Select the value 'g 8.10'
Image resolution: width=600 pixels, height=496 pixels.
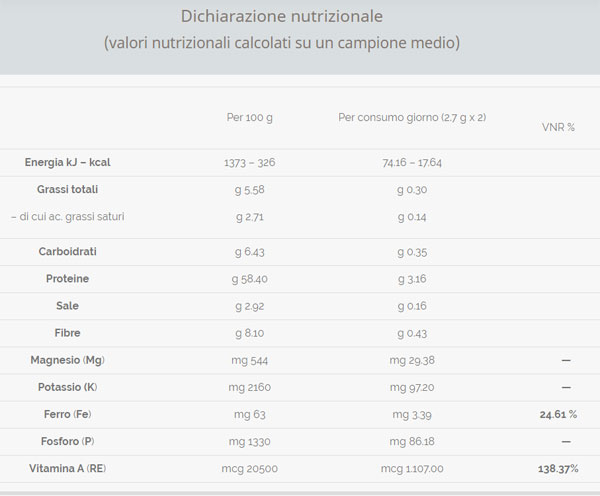tap(249, 333)
